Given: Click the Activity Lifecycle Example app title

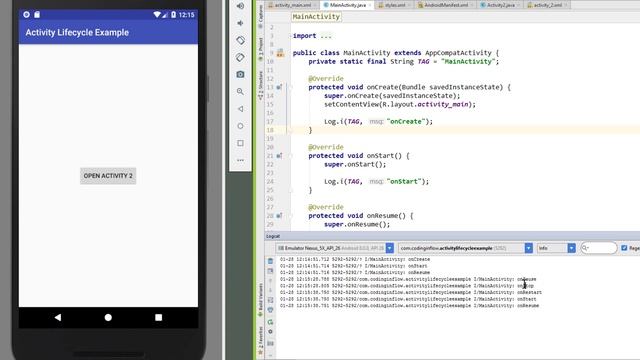Looking at the screenshot, I should pos(77,33).
